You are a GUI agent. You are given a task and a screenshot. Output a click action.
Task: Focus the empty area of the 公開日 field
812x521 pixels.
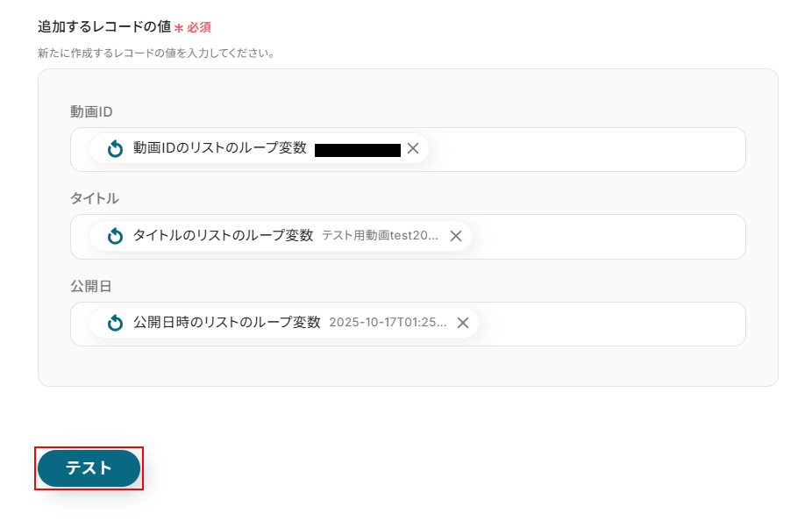coord(614,324)
